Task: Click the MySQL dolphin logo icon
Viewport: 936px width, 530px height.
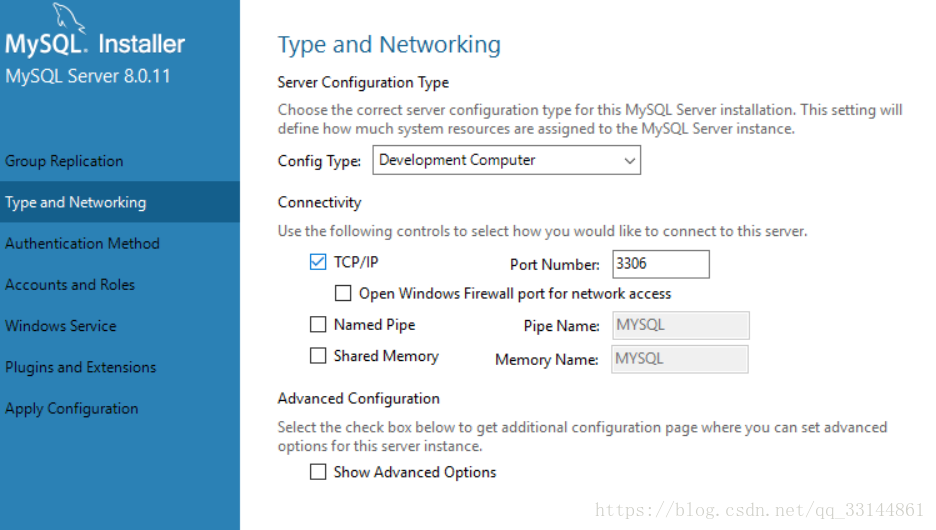Action: click(x=69, y=18)
